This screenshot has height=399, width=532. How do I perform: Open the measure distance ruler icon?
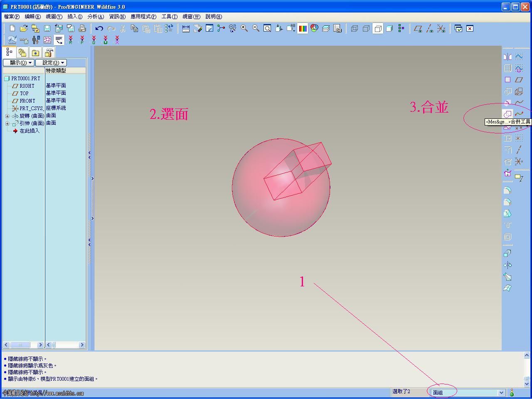(x=186, y=28)
